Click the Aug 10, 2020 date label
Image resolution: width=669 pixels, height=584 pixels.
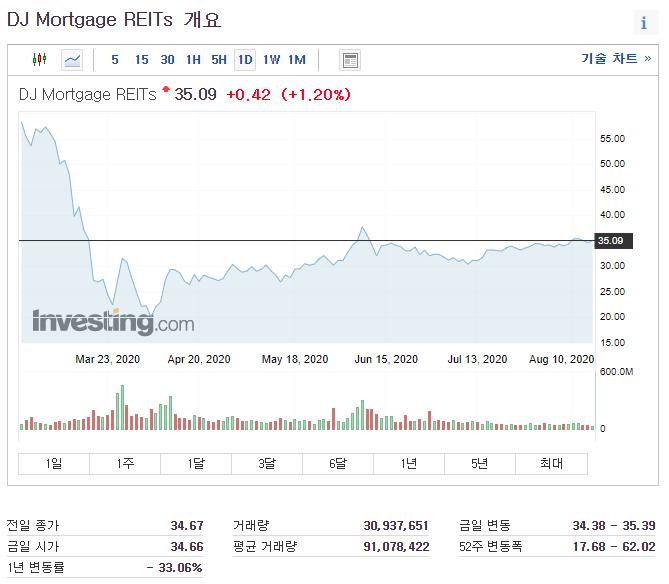pos(561,359)
